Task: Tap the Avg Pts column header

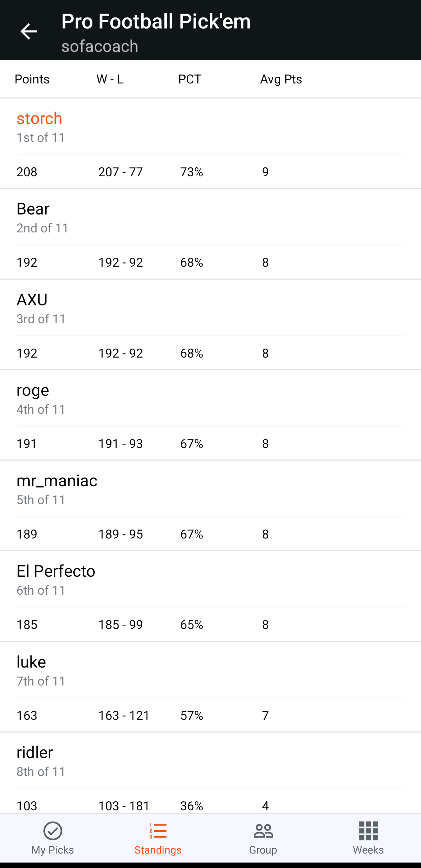Action: click(x=281, y=79)
